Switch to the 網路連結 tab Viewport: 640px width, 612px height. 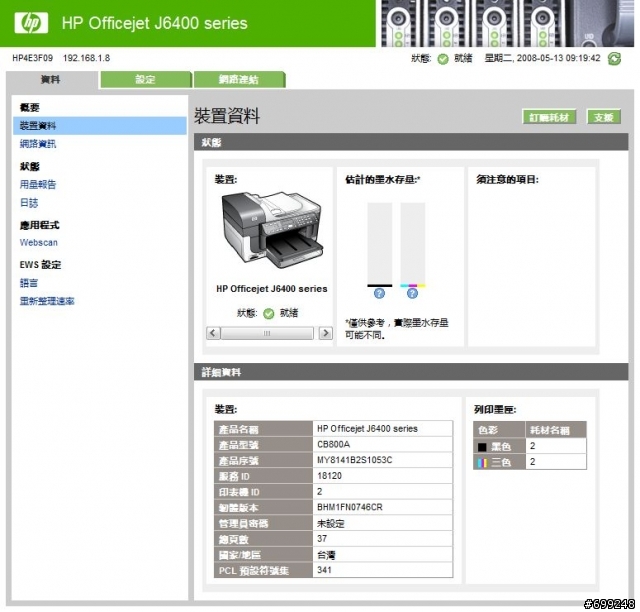(x=239, y=80)
